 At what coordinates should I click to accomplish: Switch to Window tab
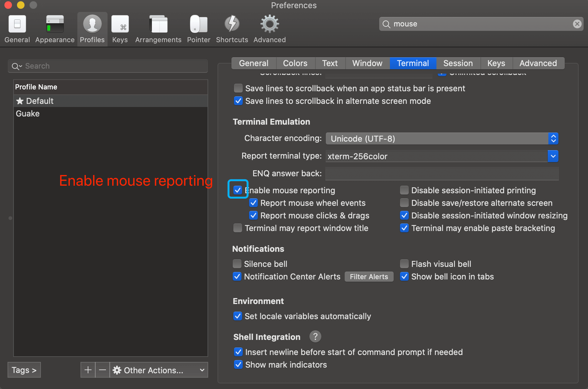[367, 63]
